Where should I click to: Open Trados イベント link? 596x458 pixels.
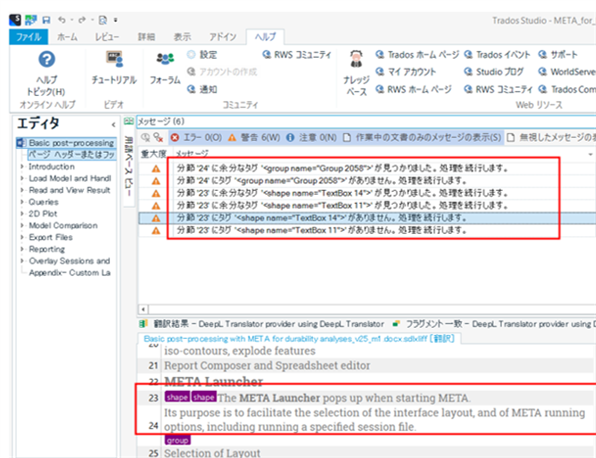click(x=497, y=55)
